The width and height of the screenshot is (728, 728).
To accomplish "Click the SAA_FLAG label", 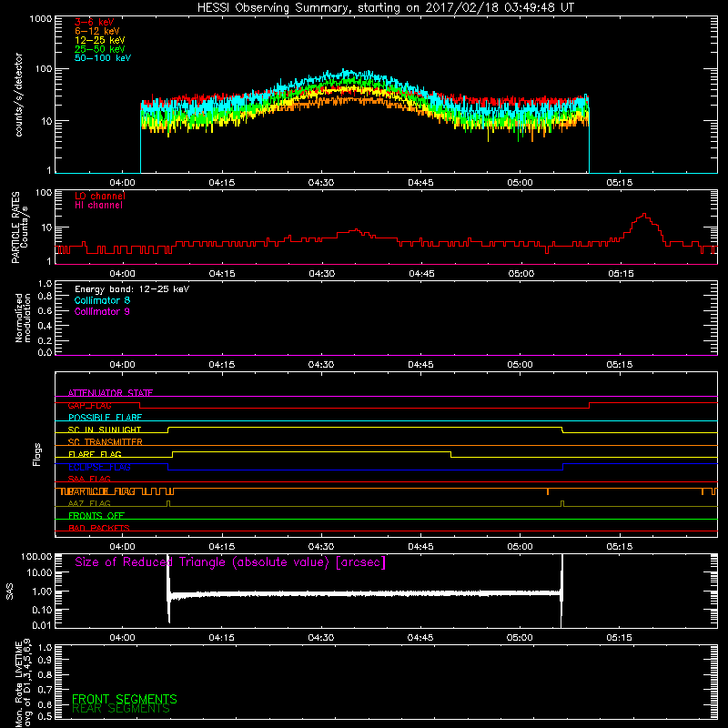I will tap(89, 479).
